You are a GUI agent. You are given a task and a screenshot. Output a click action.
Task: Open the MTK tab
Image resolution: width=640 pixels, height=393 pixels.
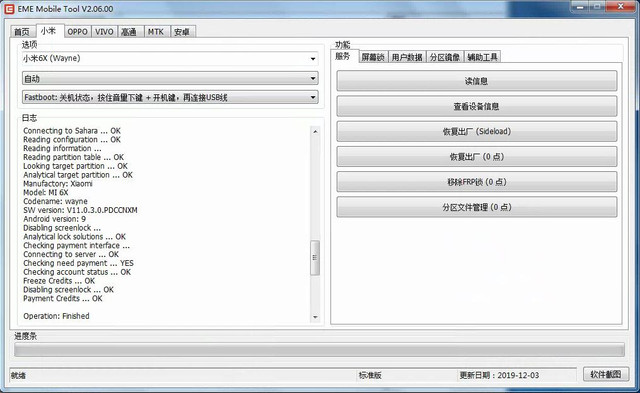tap(156, 32)
